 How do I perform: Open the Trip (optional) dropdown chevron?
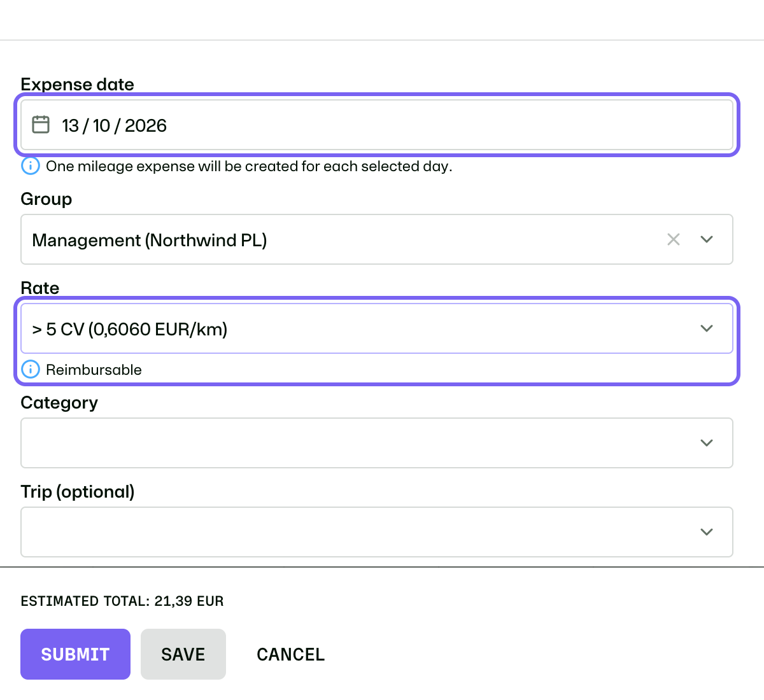point(707,532)
